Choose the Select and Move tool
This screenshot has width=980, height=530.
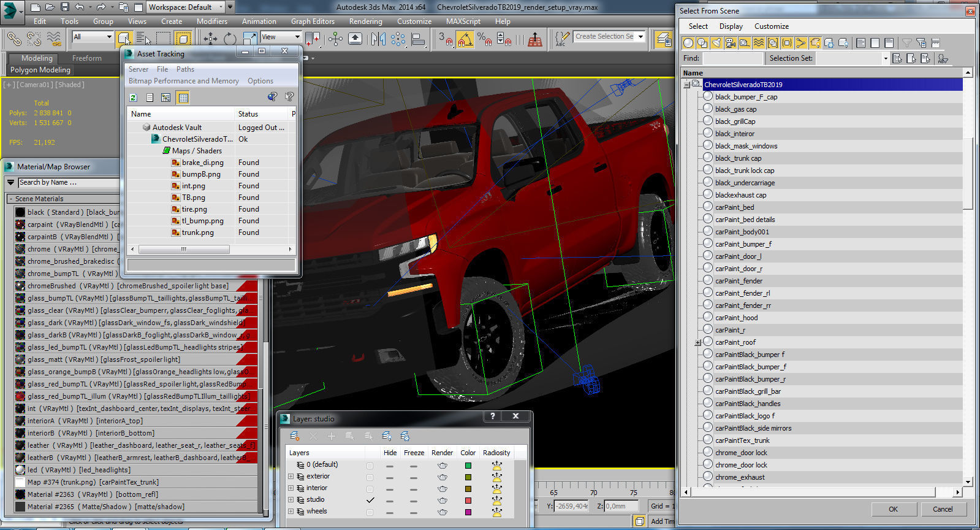tap(210, 39)
